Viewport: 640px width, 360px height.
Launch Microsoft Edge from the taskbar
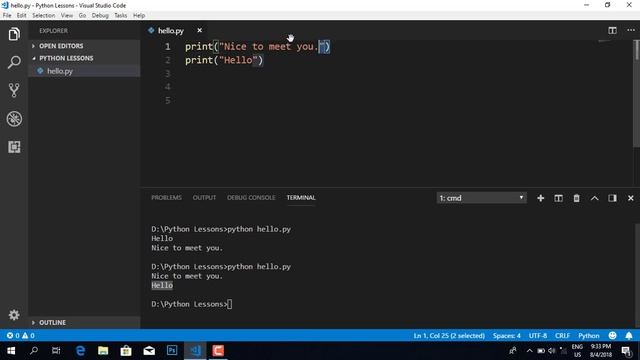coord(80,351)
